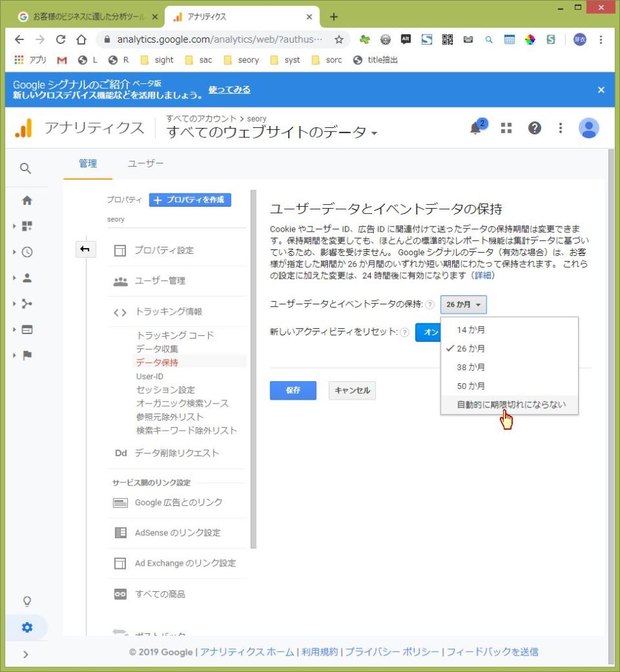
Task: Expand Acquisition section arrow in sidebar
Action: click(14, 304)
